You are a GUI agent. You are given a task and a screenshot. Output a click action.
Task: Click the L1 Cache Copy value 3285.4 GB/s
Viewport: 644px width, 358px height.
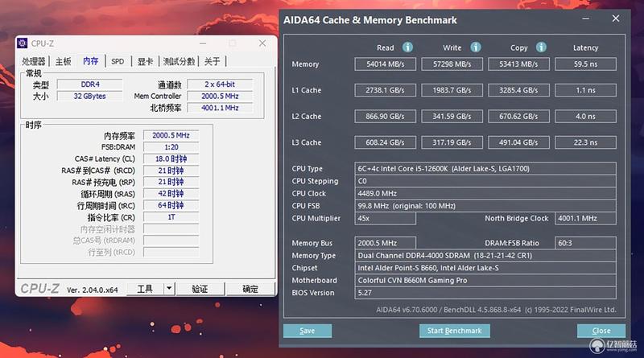click(x=518, y=90)
